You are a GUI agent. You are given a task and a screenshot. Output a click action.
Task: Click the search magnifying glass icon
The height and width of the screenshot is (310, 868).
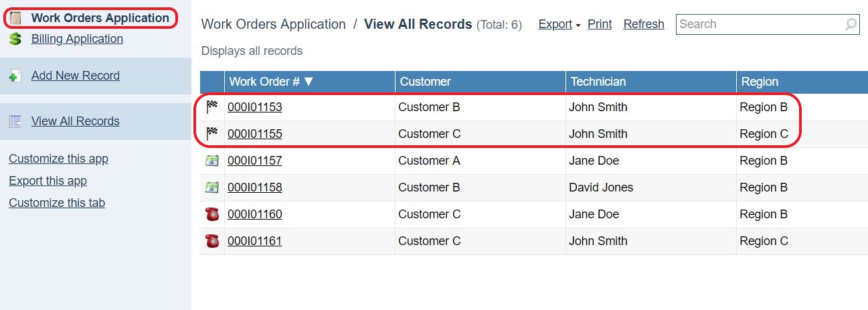coord(851,25)
